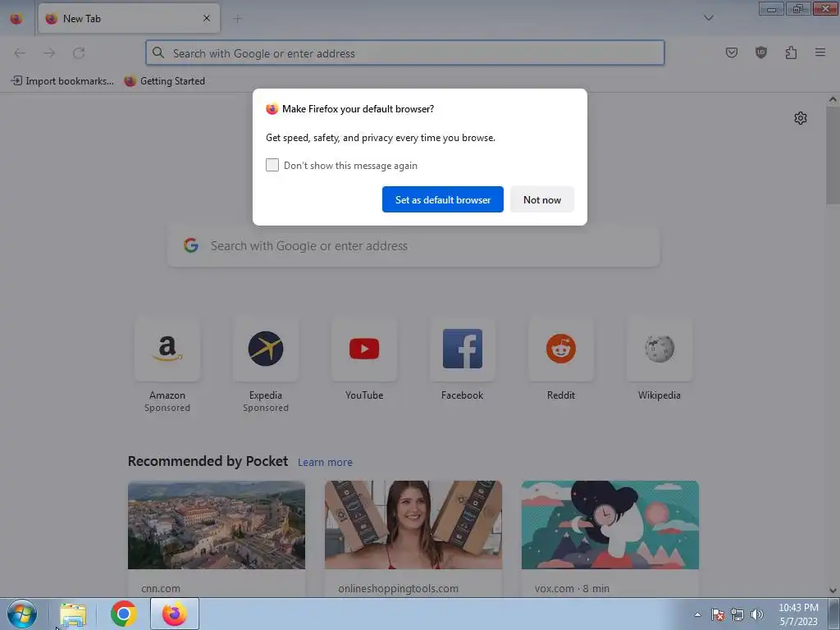840x630 pixels.
Task: Dismiss dialog with Not now
Action: tap(542, 199)
